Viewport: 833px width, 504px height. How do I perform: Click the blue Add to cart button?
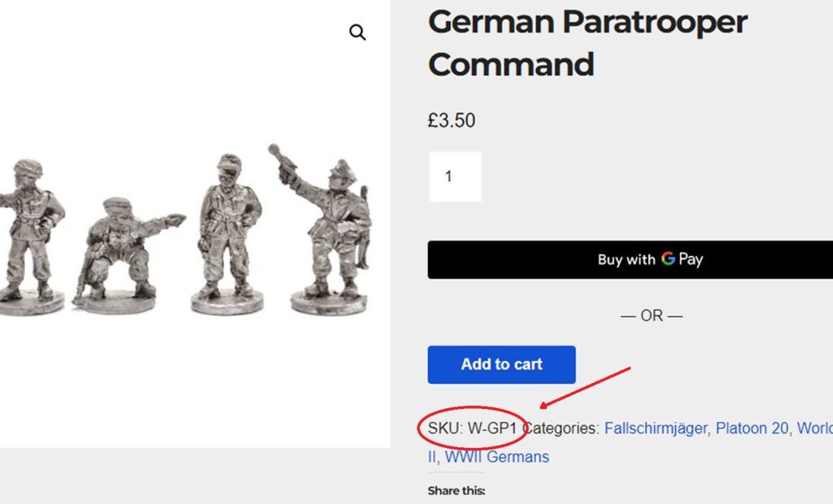click(501, 364)
